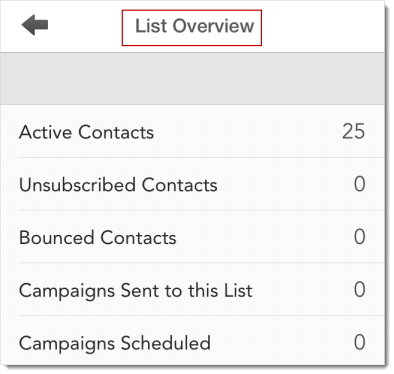Screen dimensions: 394x374
Task: Tap the Campaigns Scheduled zero value
Action: pyautogui.click(x=360, y=342)
